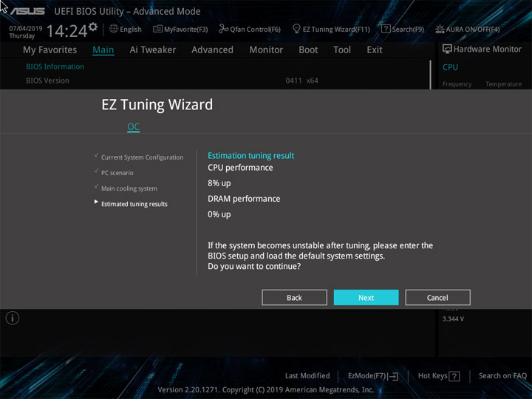Screen dimensions: 532x399
Task: Click the Frequency label in Hardware Monitor
Action: coord(457,84)
